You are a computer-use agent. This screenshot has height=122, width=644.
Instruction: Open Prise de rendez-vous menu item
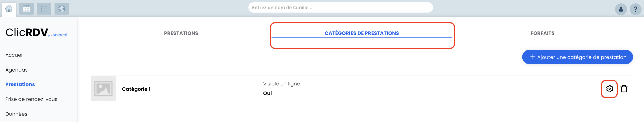(x=31, y=99)
